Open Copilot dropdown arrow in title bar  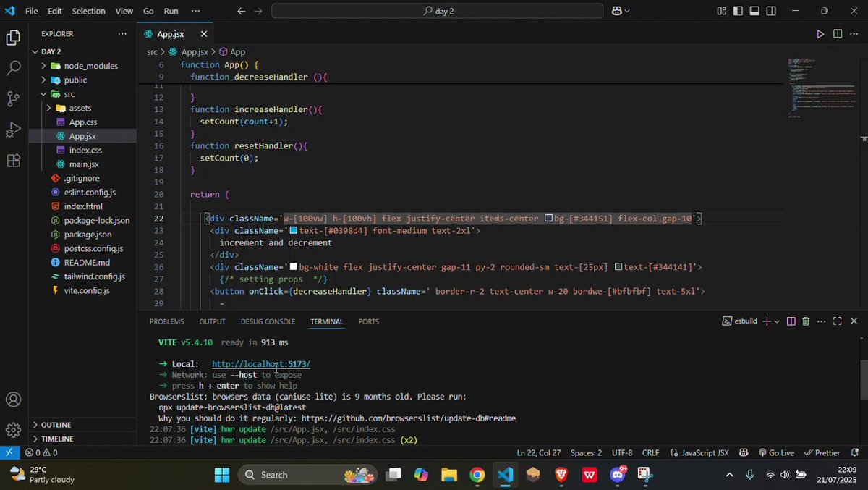(626, 11)
